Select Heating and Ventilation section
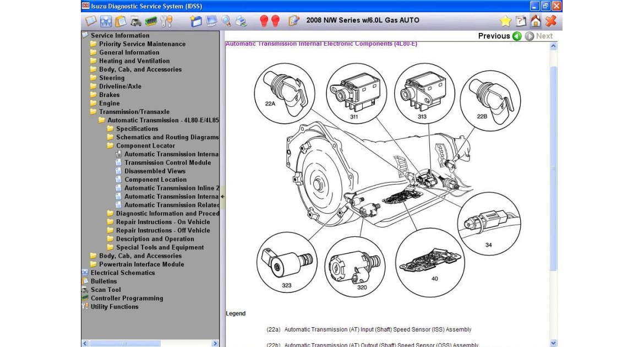The width and height of the screenshot is (644, 347). [x=134, y=61]
